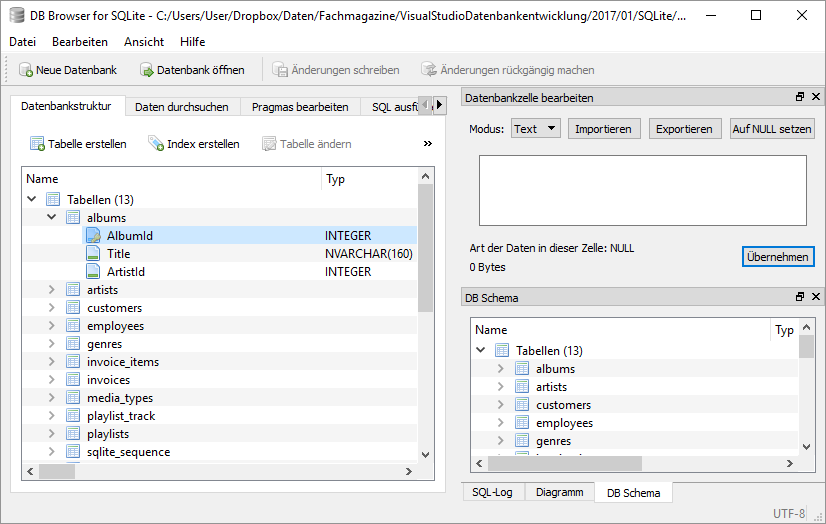Open the Datei menu
The width and height of the screenshot is (826, 524).
click(x=23, y=42)
